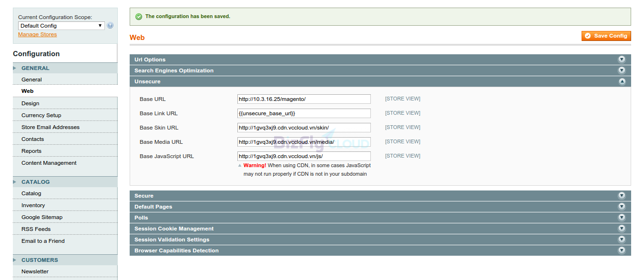644x280 pixels.
Task: Focus the Base URL input field
Action: 304,99
